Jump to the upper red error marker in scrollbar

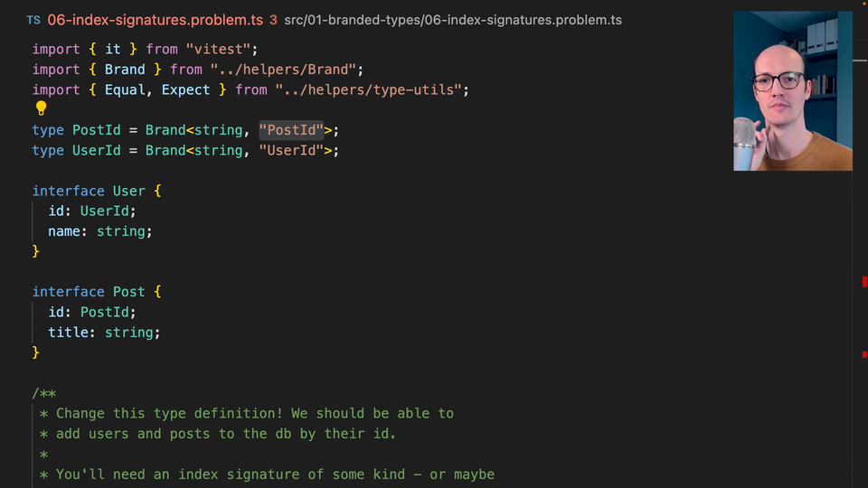coord(864,283)
